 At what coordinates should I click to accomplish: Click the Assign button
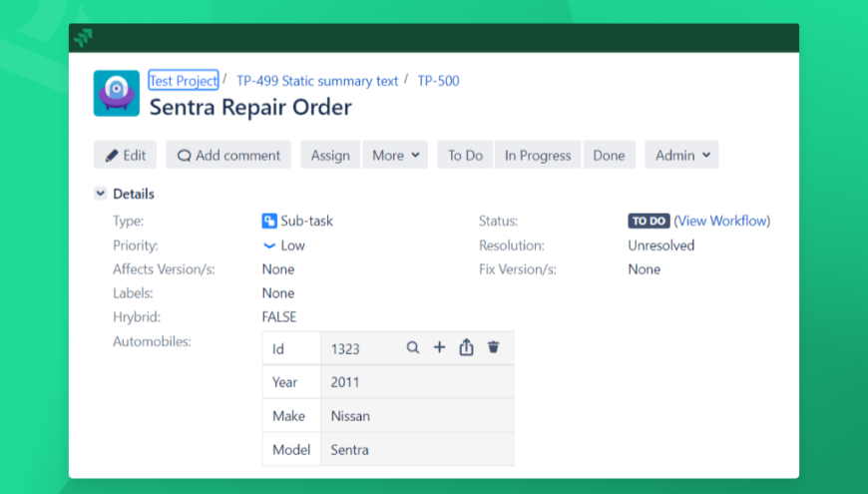click(330, 155)
